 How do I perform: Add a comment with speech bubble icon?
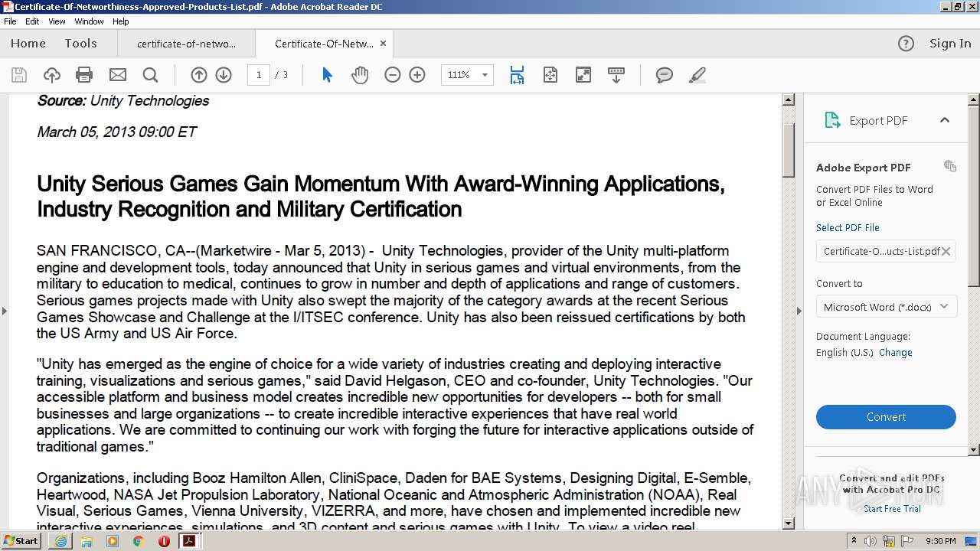[665, 75]
